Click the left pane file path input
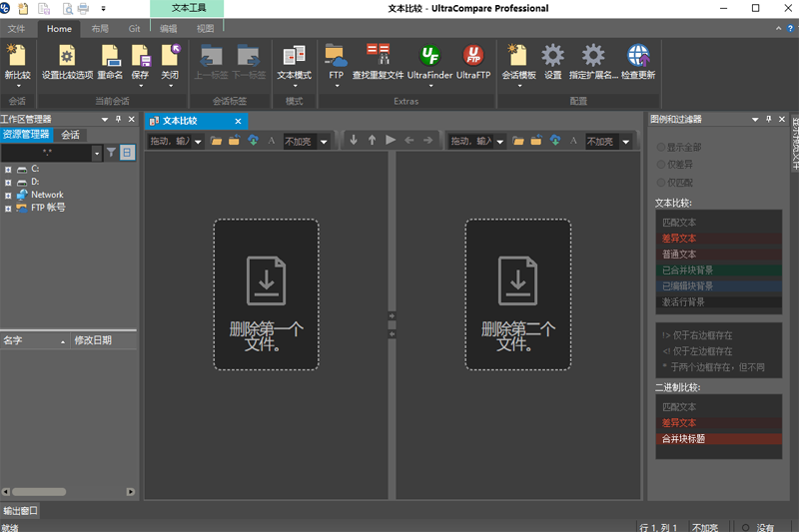The width and height of the screenshot is (799, 532). coord(170,142)
